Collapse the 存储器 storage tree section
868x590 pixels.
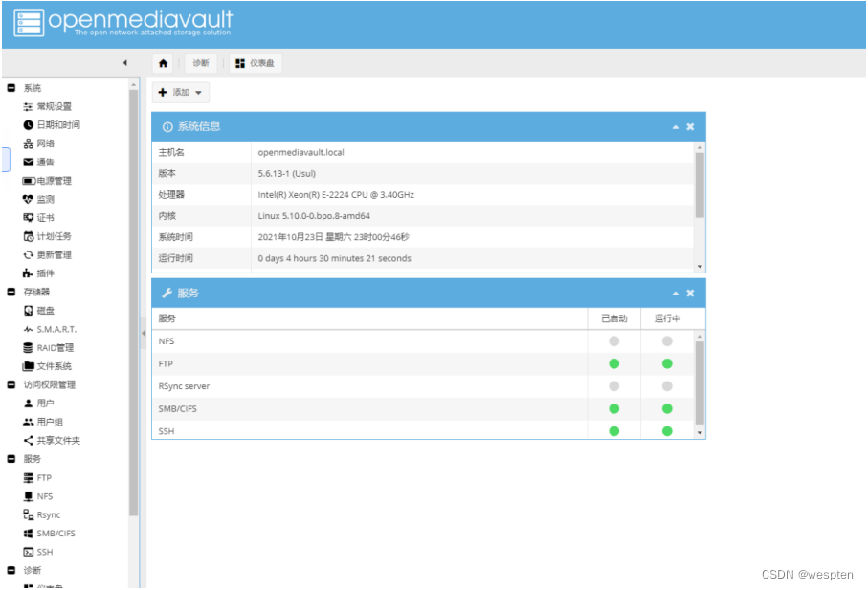(x=11, y=292)
